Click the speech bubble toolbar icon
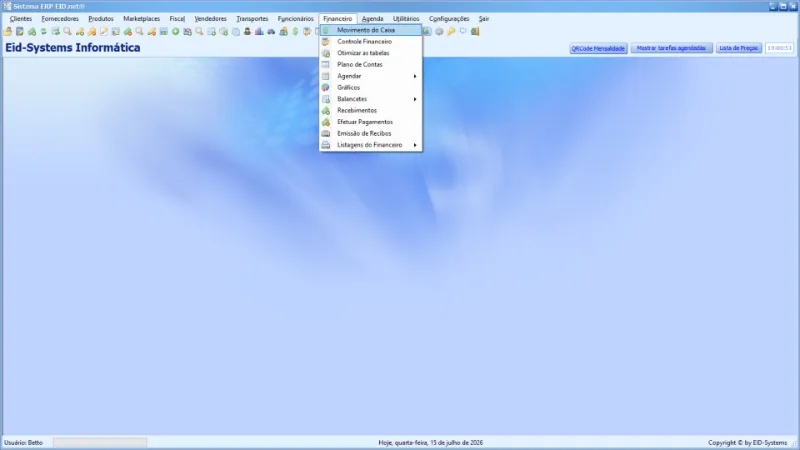The height and width of the screenshot is (450, 800). (463, 31)
